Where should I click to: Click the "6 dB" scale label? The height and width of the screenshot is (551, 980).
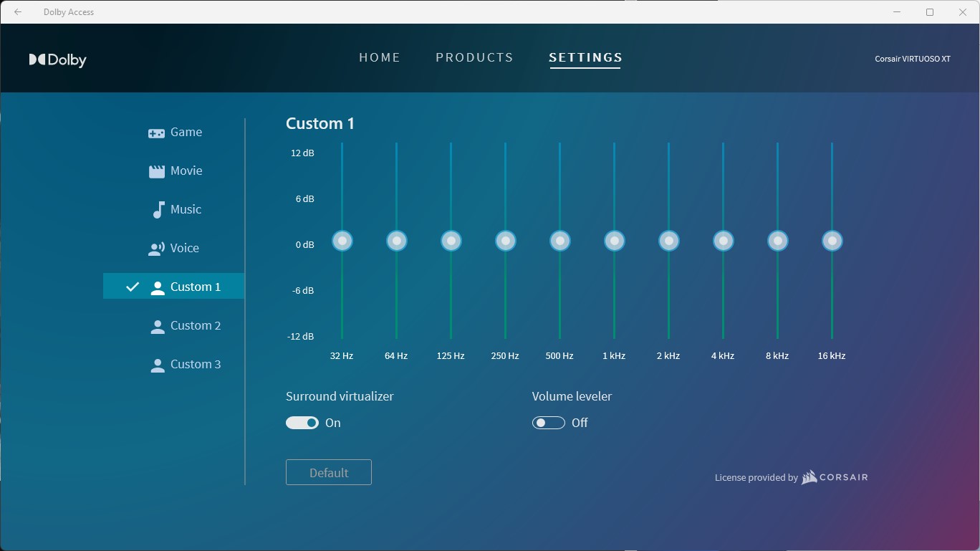tap(304, 198)
